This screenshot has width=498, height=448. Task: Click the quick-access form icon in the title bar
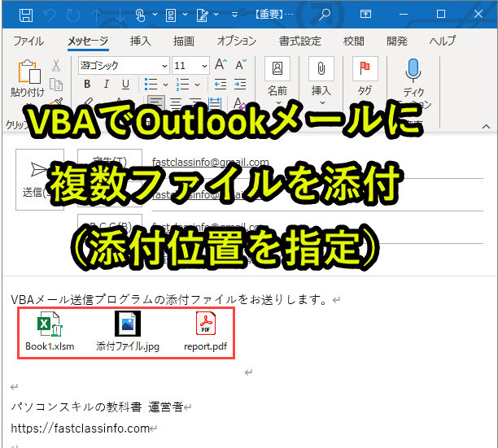pyautogui.click(x=171, y=15)
